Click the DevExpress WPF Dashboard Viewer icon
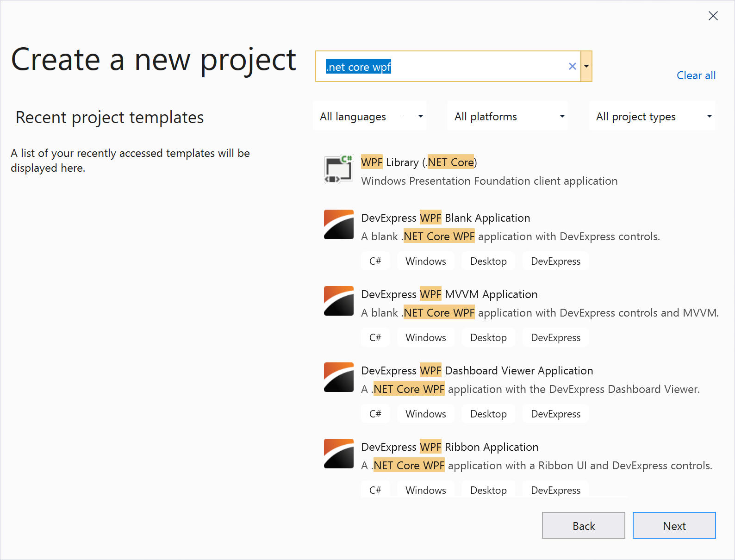Image resolution: width=735 pixels, height=560 pixels. click(338, 378)
